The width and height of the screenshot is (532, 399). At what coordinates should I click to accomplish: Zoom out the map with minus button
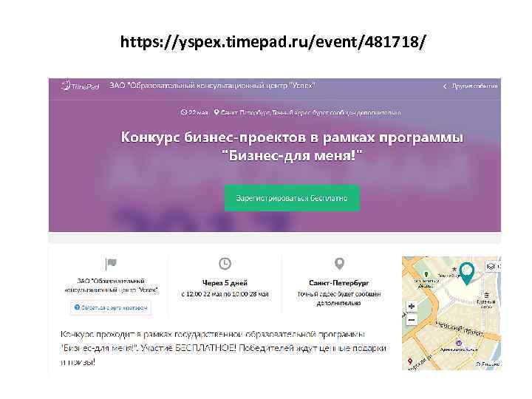tap(412, 320)
